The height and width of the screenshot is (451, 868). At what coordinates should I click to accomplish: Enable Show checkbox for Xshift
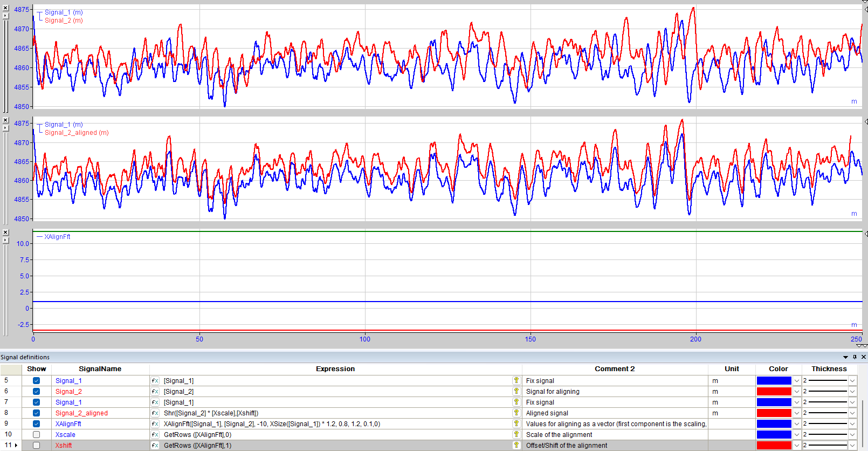pos(36,445)
